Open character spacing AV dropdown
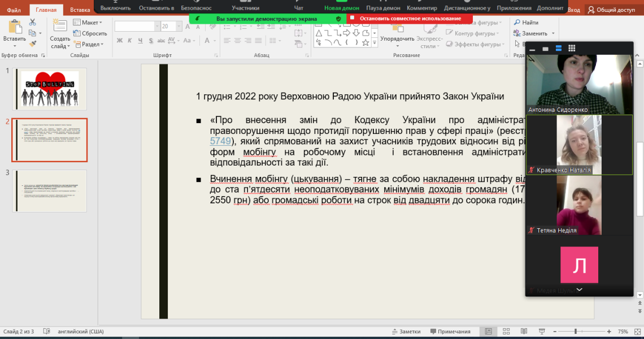 [x=173, y=40]
